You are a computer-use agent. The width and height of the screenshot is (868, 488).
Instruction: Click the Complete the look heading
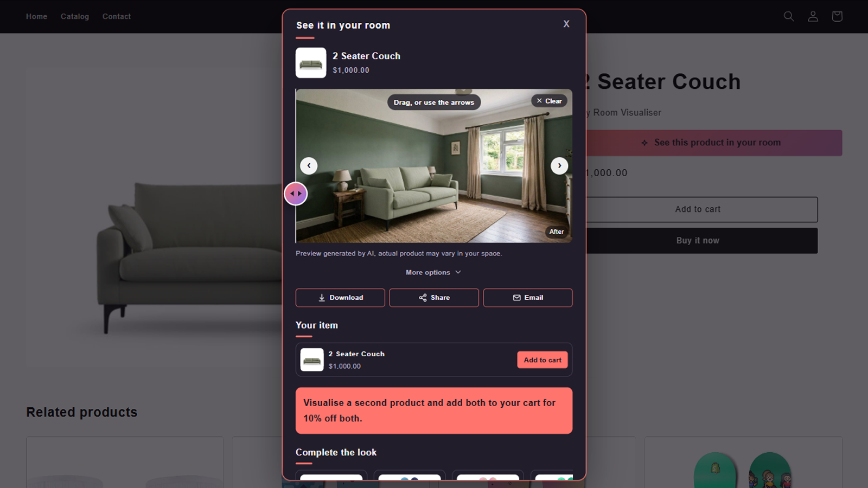coord(336,452)
